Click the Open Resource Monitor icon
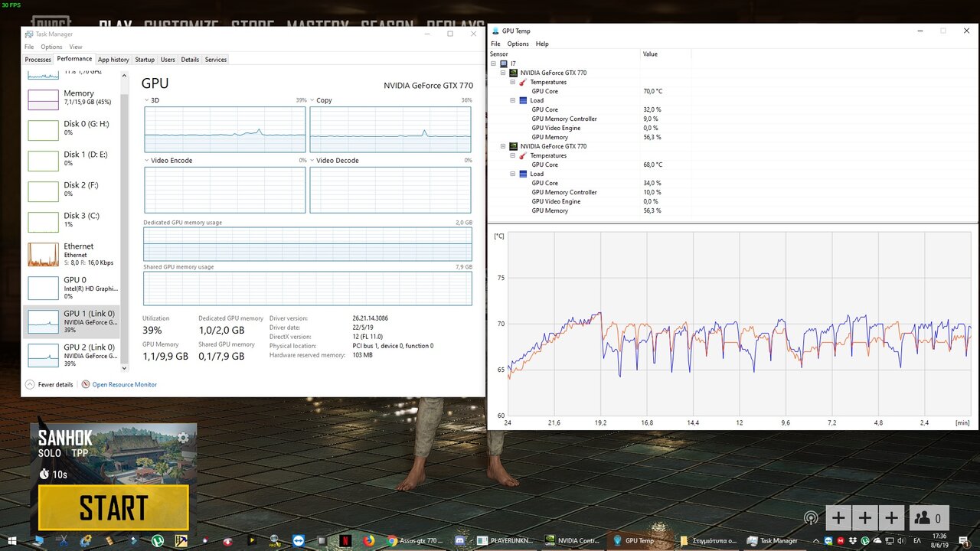Viewport: 980px width, 551px height. click(x=86, y=384)
